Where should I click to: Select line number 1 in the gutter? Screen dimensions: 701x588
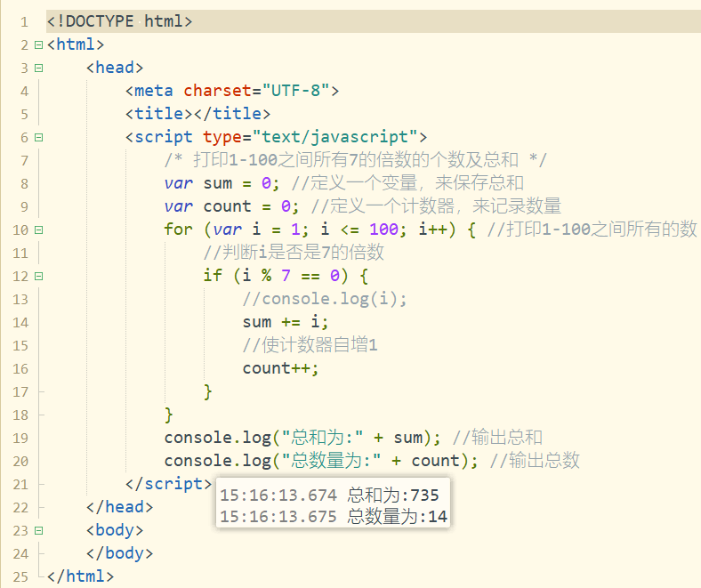pyautogui.click(x=24, y=22)
